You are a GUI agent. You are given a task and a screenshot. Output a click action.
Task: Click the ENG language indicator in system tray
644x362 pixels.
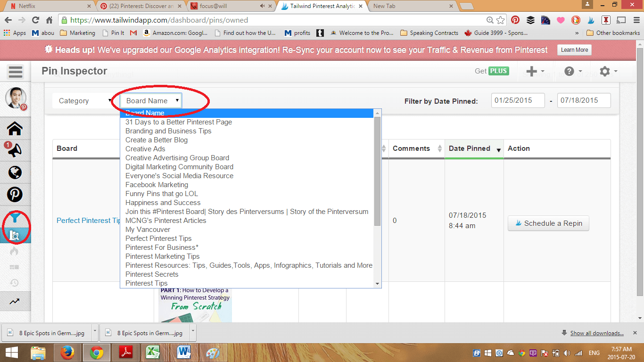click(x=594, y=353)
